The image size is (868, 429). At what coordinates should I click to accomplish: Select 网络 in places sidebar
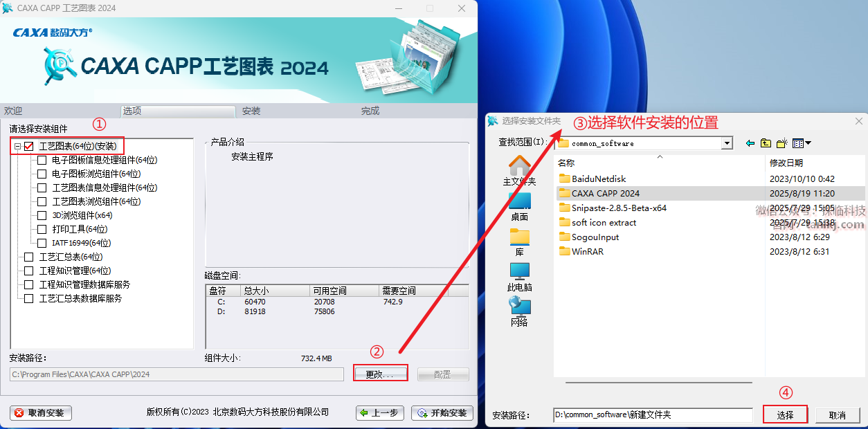[519, 311]
